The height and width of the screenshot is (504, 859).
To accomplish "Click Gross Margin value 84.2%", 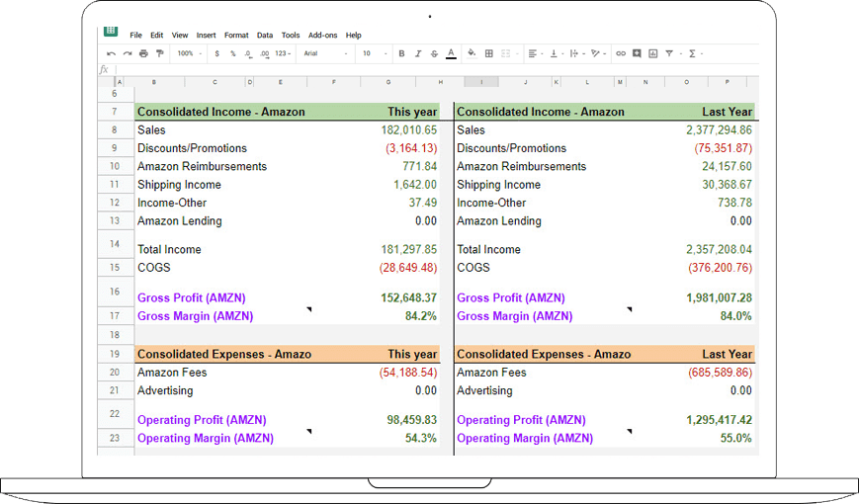I will point(421,316).
